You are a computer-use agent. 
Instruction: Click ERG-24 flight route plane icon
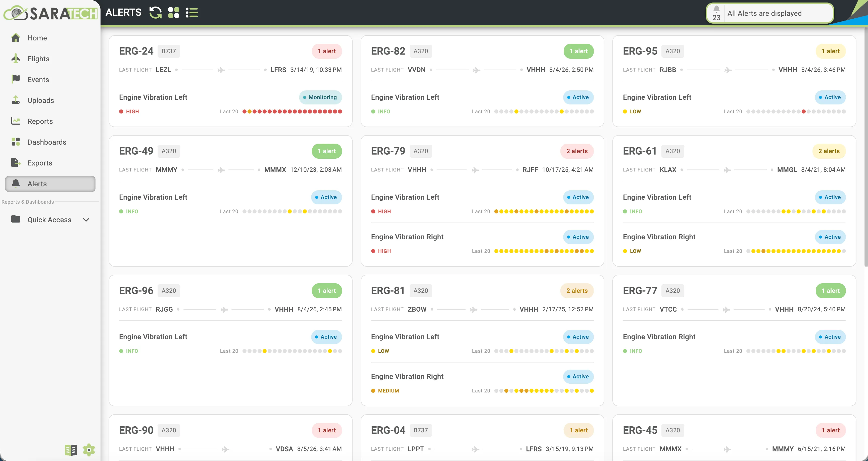221,70
